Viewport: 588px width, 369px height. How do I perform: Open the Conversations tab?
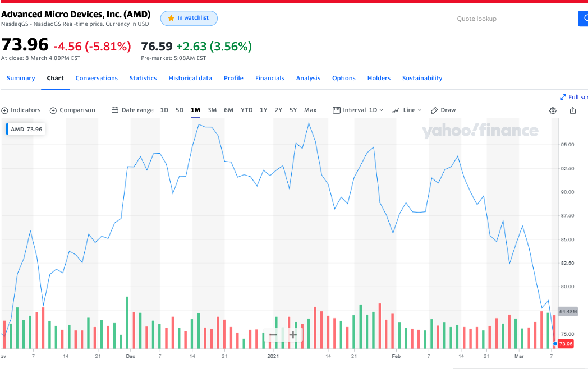click(97, 78)
